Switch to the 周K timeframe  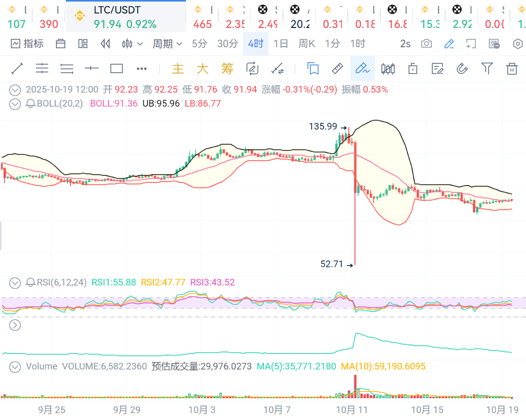(307, 44)
